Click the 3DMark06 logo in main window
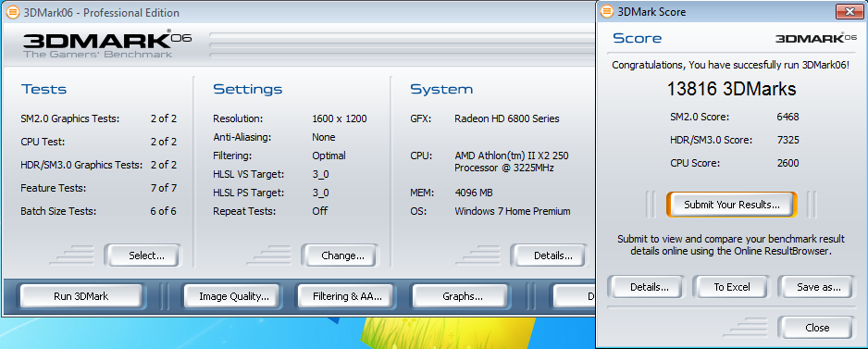The width and height of the screenshot is (868, 349). [x=106, y=40]
